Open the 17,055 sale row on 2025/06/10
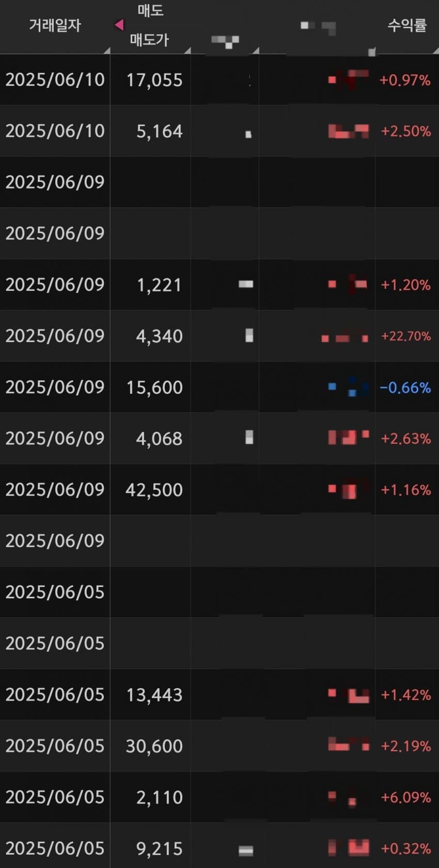 tap(219, 80)
